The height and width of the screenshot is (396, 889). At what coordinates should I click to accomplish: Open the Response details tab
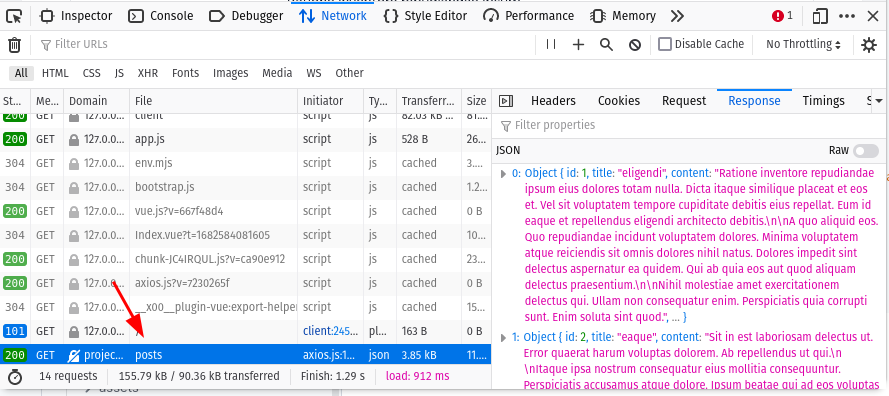click(x=754, y=101)
